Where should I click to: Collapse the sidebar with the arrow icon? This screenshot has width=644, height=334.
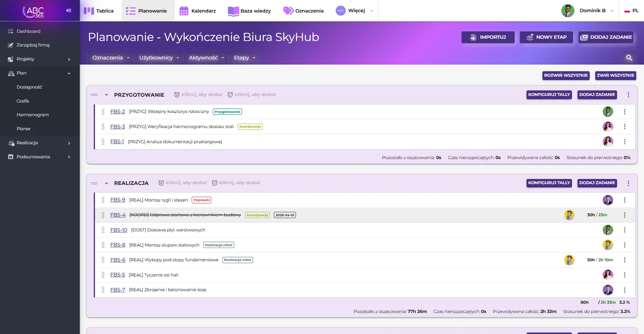tap(69, 10)
